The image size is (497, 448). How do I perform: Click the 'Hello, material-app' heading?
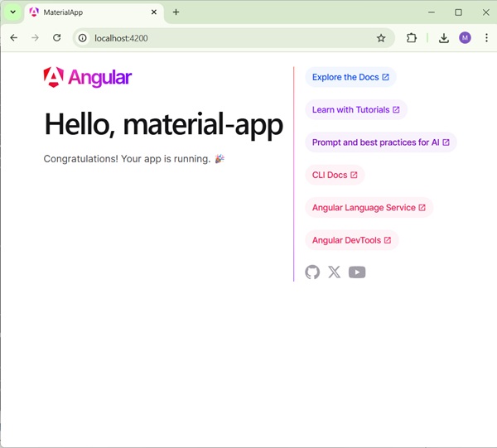163,125
